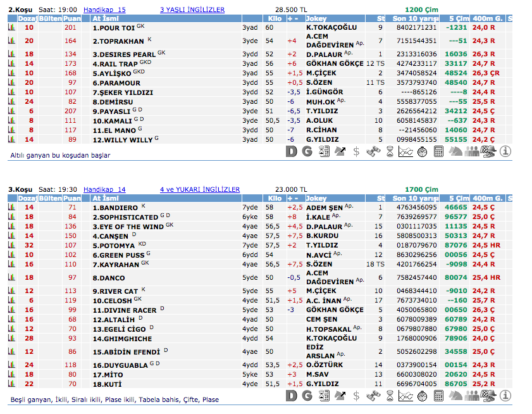Click bar chart icon next to BANDIERO
The image size is (532, 414).
coord(11,208)
